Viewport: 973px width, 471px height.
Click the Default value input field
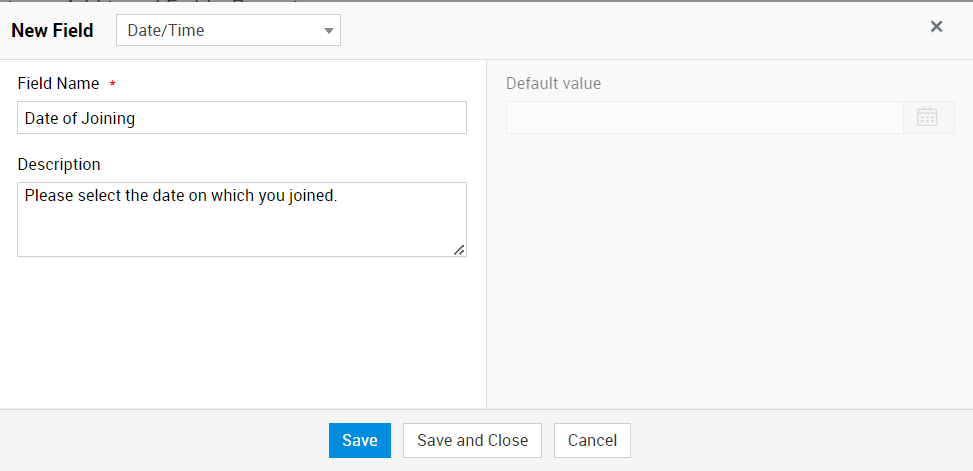[704, 117]
